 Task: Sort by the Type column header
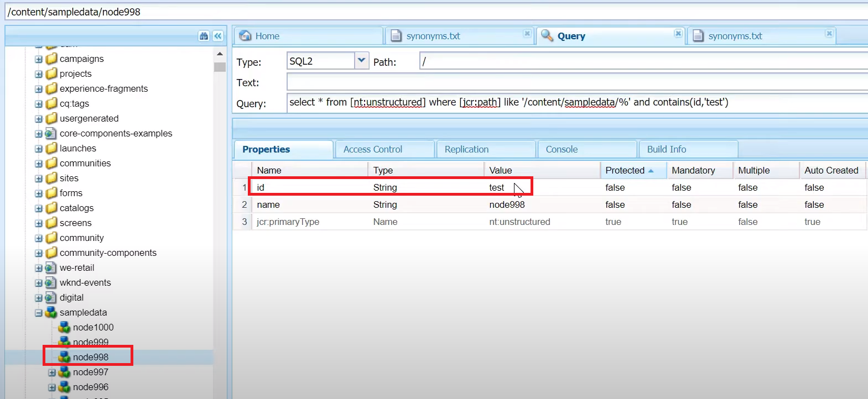tap(425, 170)
